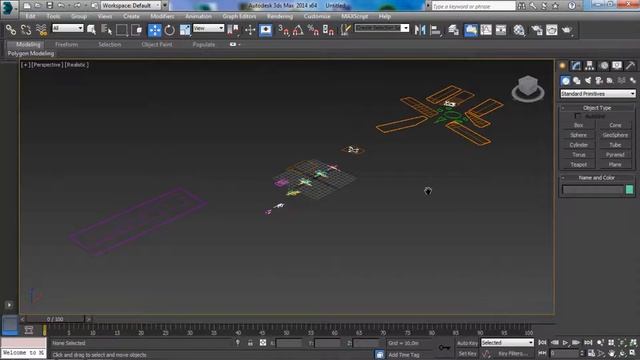Click Edit Named Selection Sets icon
Screen dimensions: 640x360
pos(346,30)
